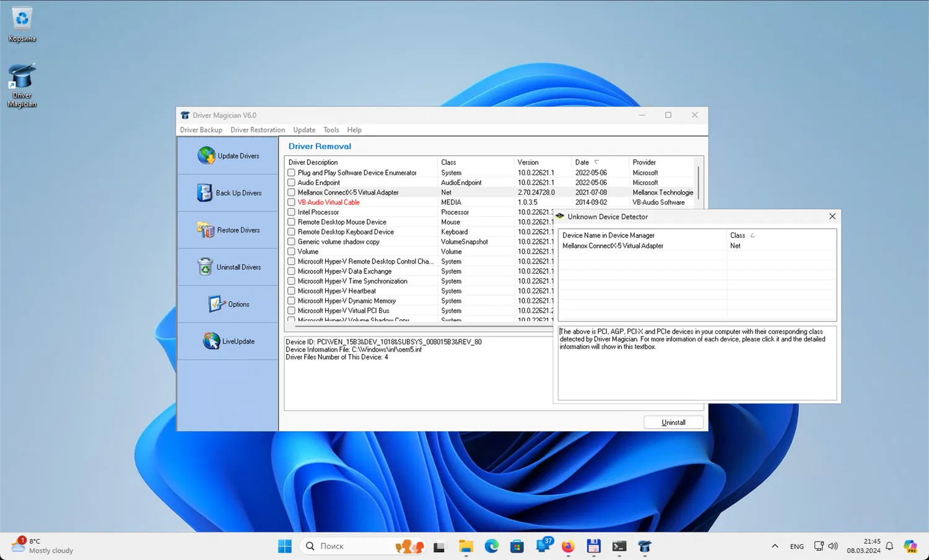Click the Update Drivers globe icon

click(x=206, y=155)
